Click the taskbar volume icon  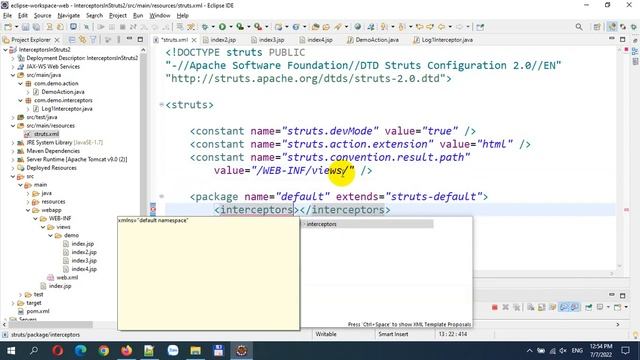point(563,351)
